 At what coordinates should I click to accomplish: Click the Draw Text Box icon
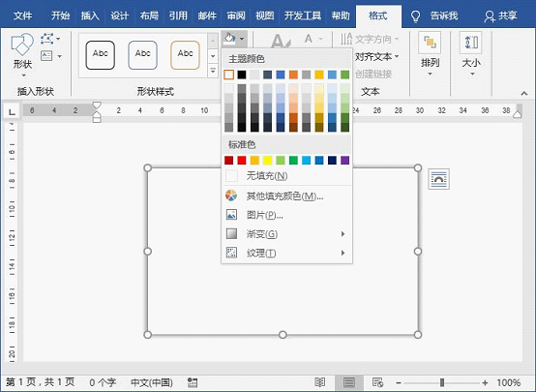tap(46, 55)
